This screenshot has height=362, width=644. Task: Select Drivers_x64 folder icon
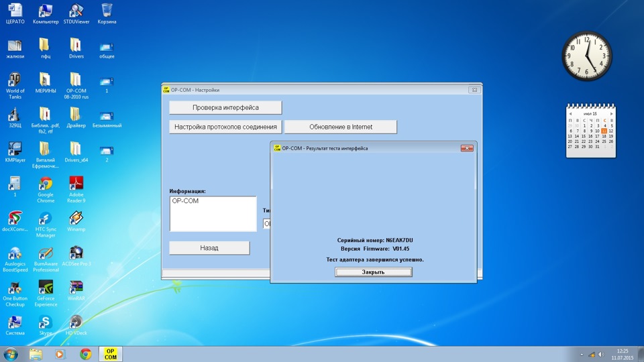[76, 152]
